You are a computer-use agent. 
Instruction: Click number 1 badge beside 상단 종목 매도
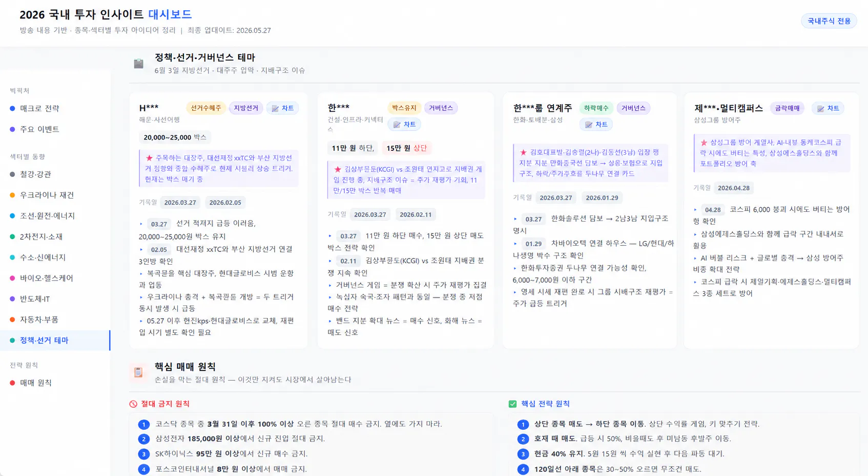523,424
